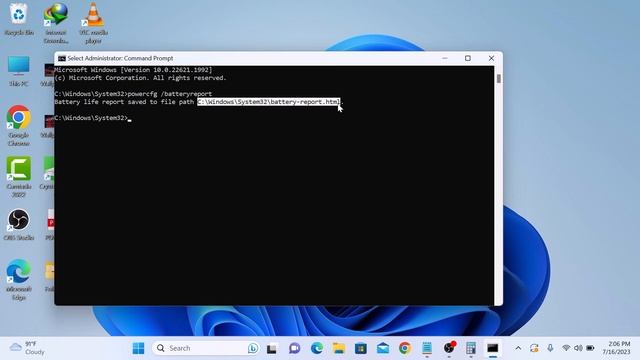Open Wi-Fi network settings in tray

566,348
